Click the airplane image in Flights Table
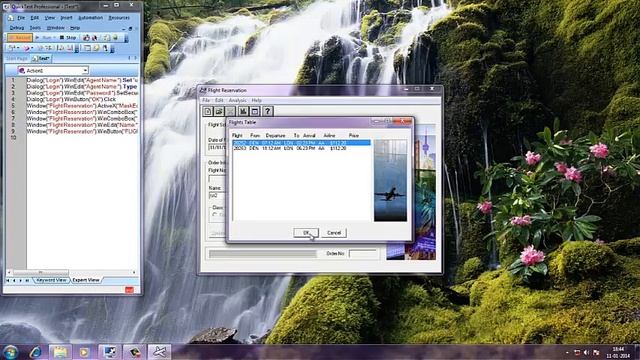Viewport: 640px width, 360px height. click(x=390, y=180)
